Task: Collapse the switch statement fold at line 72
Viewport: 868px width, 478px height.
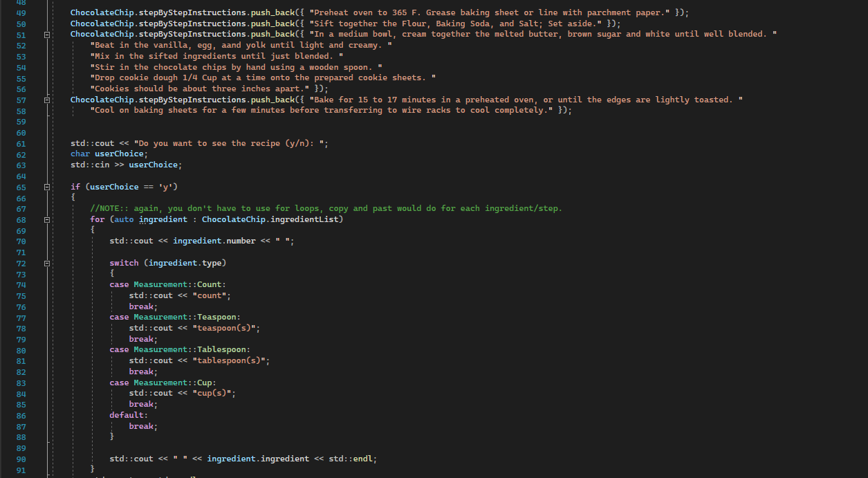Action: point(46,263)
